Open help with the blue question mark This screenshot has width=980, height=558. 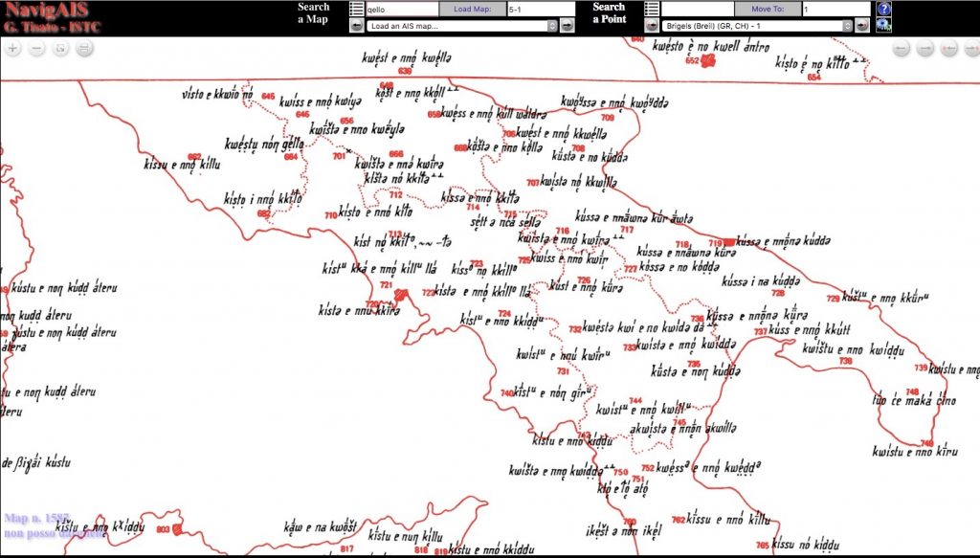883,9
